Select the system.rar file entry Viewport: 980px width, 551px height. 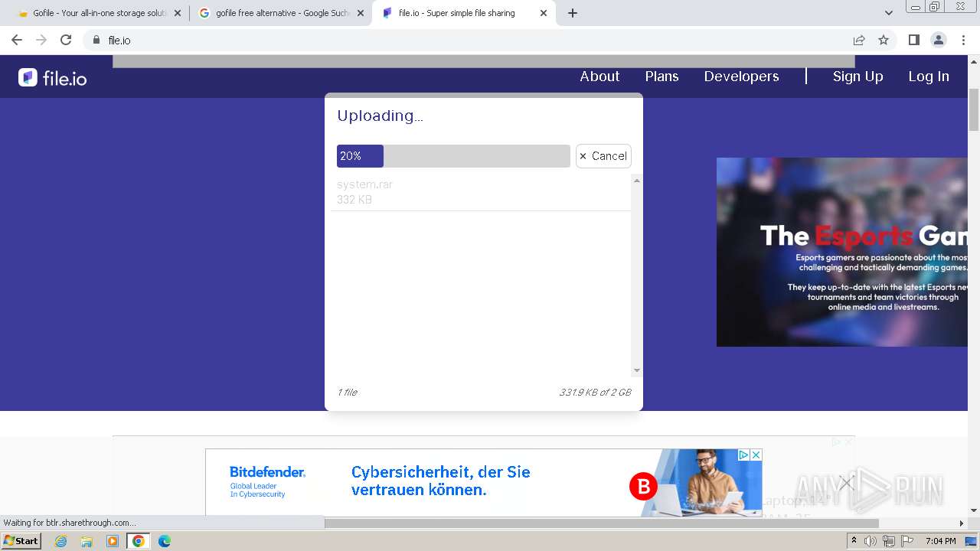pyautogui.click(x=481, y=192)
